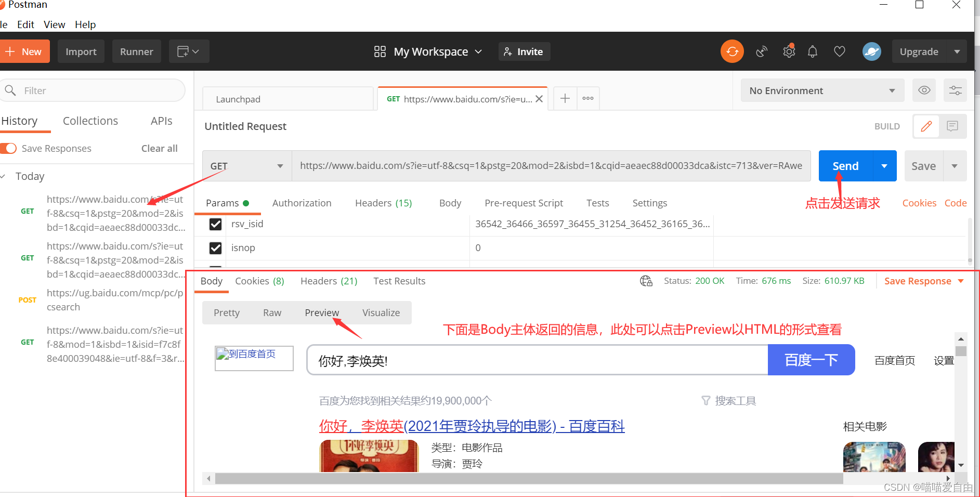Click the blue Send button
The image size is (980, 497).
pos(845,166)
